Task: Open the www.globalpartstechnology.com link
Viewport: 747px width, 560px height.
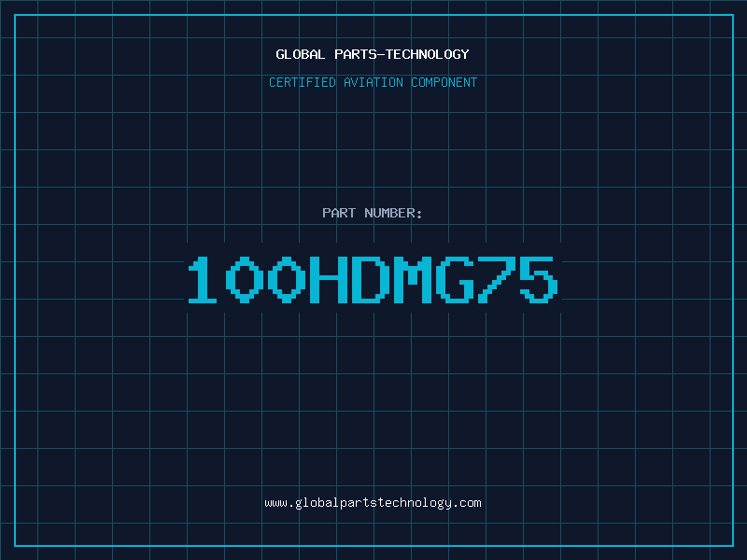Action: (x=373, y=503)
